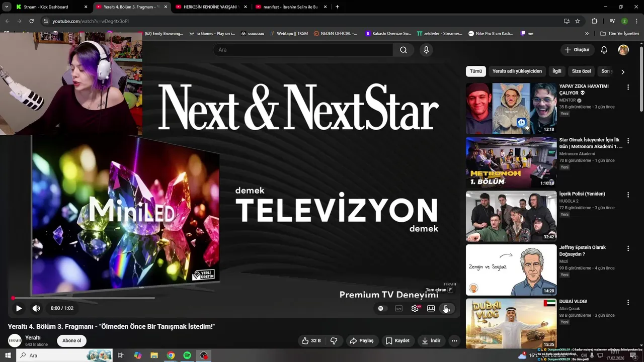The width and height of the screenshot is (644, 362).
Task: Open the more actions ellipsis below the video
Action: 454,340
